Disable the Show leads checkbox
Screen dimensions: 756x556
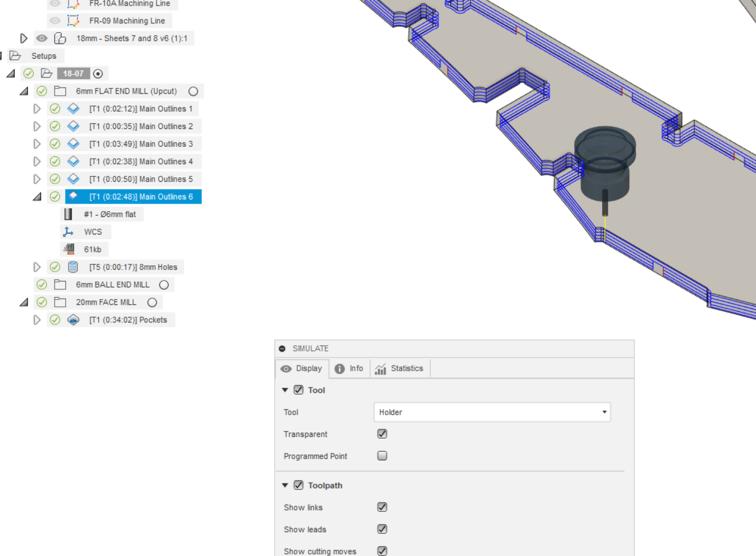(x=382, y=529)
